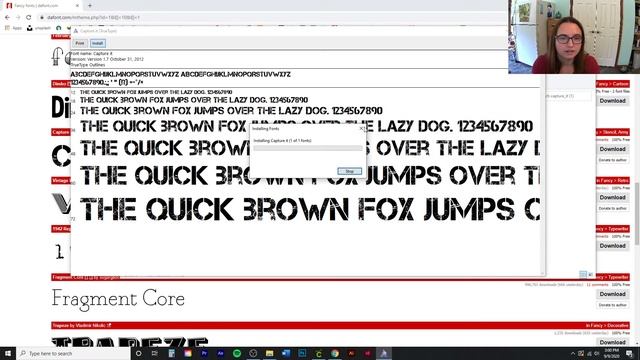Click the Type here to search box
This screenshot has width=640, height=360.
(73, 353)
